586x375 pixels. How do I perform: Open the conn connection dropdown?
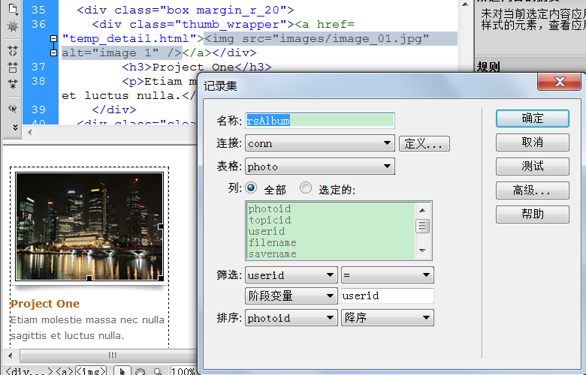[320, 143]
